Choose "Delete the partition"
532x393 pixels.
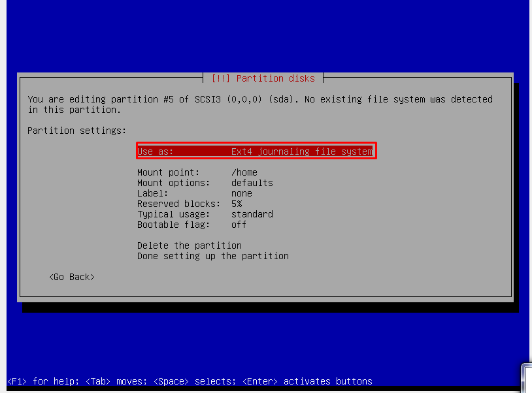[x=190, y=245]
